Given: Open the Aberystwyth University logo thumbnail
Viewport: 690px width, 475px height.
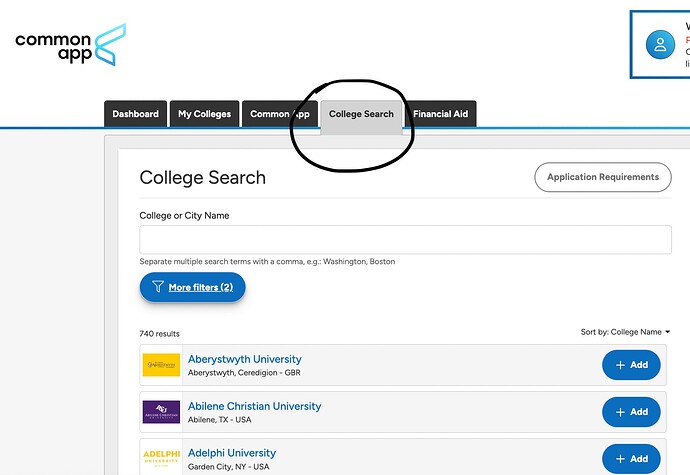Looking at the screenshot, I should coord(161,365).
